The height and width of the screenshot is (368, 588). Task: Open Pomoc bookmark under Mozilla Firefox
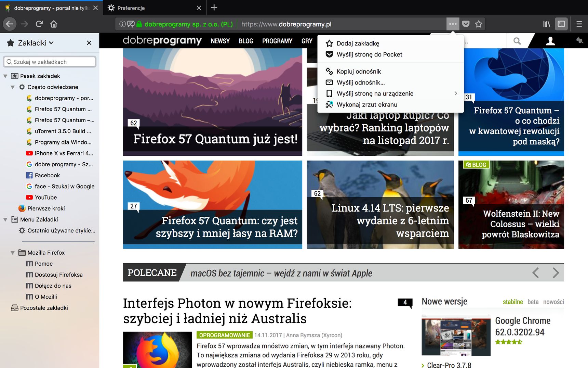pos(39,264)
